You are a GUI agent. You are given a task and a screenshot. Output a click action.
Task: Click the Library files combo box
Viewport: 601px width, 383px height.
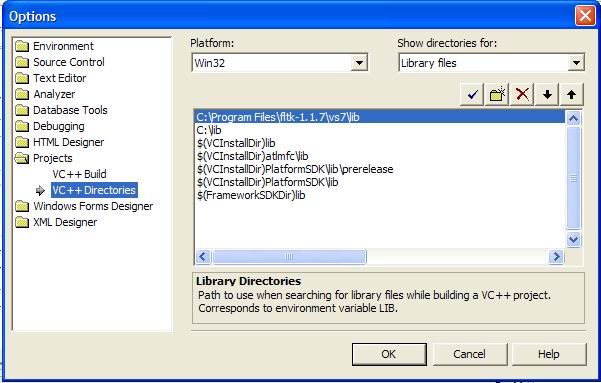tap(491, 62)
